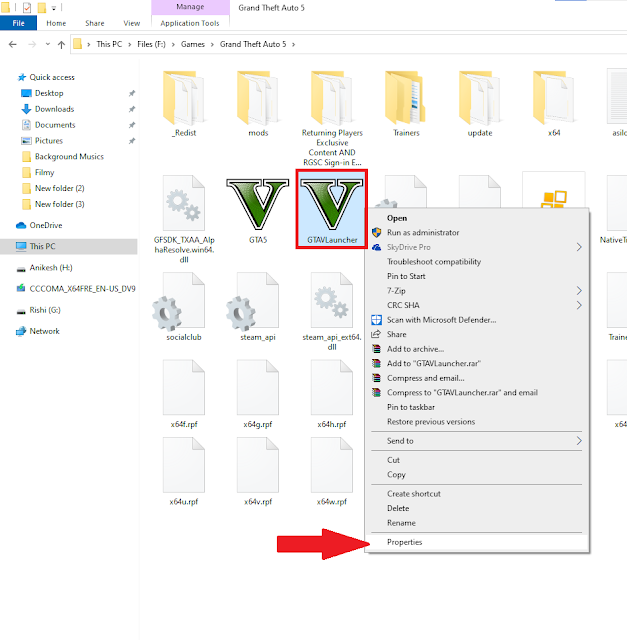Open the mods folder icon
This screenshot has height=640, width=627.
[x=258, y=98]
